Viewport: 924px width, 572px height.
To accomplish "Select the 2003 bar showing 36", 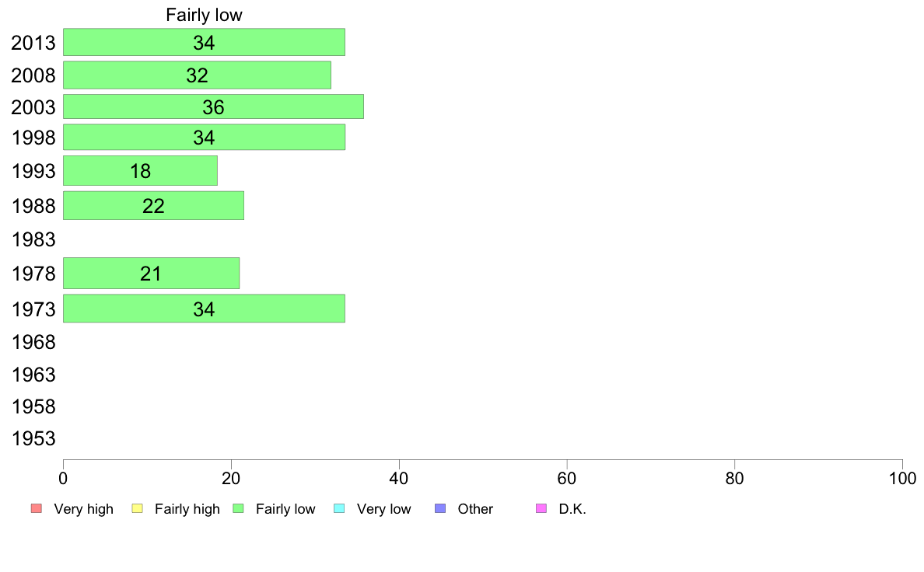I will (x=213, y=106).
